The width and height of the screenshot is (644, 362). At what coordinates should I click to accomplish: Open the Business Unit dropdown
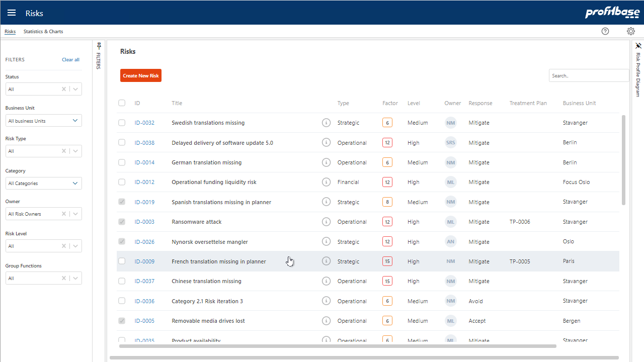[43, 121]
